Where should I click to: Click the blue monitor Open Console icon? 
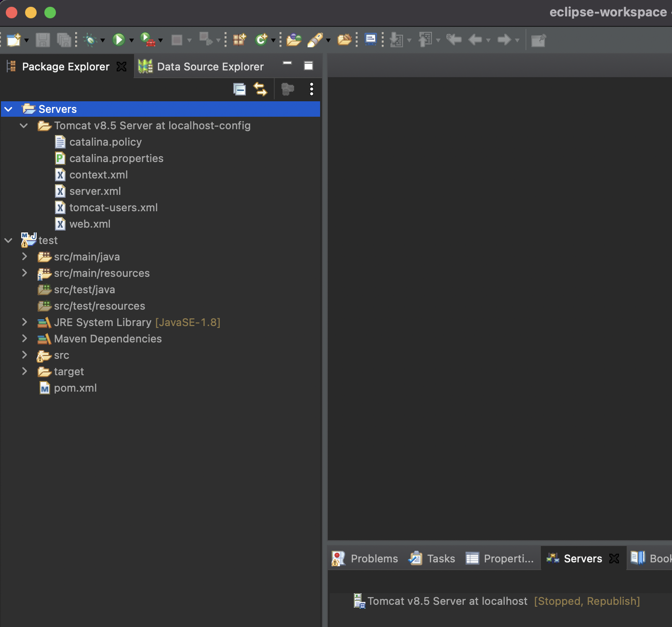click(371, 39)
